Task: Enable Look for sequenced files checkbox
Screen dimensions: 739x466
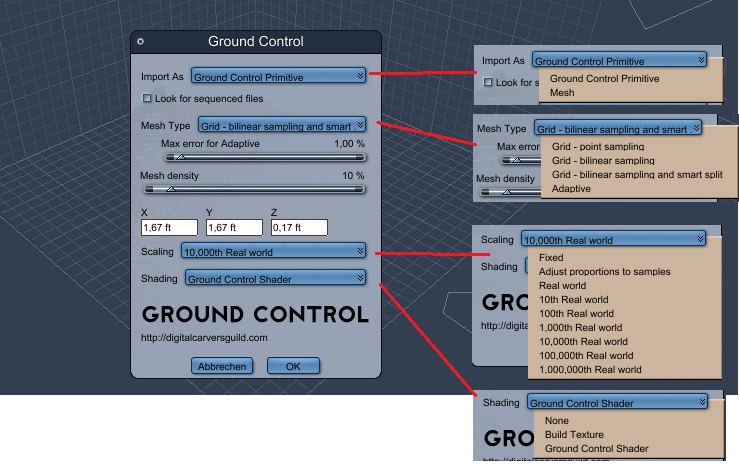Action: click(147, 98)
